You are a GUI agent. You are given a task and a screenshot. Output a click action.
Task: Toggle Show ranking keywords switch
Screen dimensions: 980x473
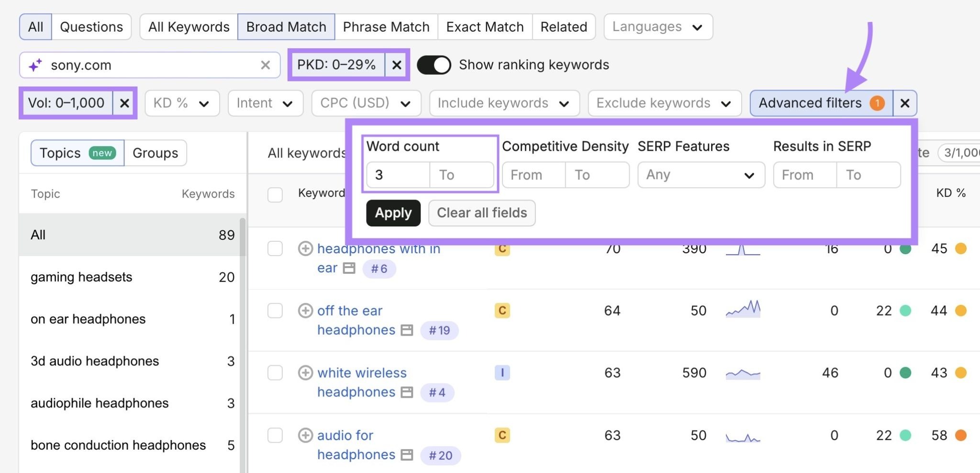coord(434,65)
